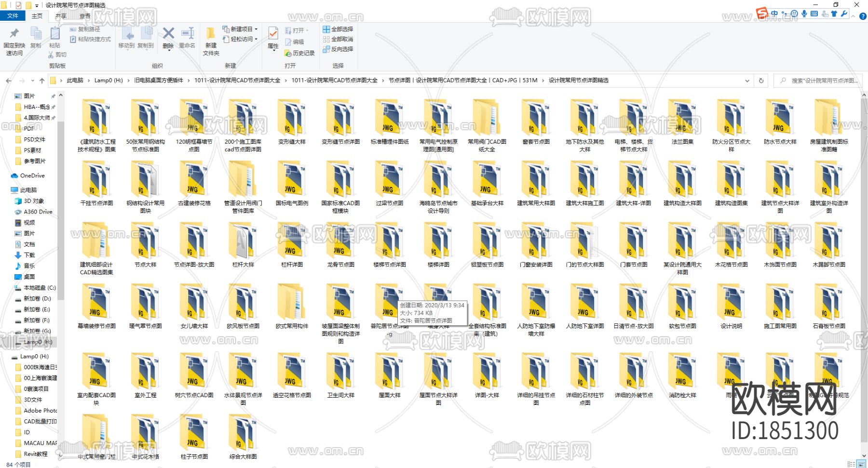Image resolution: width=868 pixels, height=468 pixels.
Task: Click the 复制到 button in the ribbon
Action: [x=146, y=38]
